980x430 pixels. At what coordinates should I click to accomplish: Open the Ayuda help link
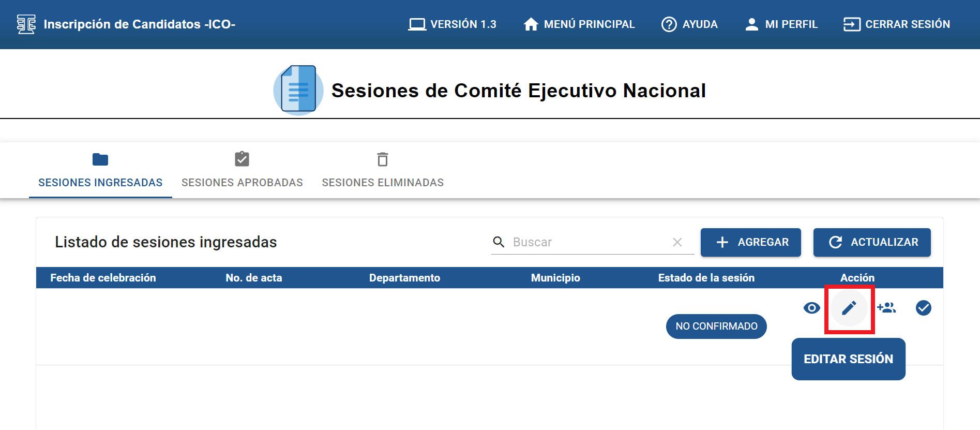689,24
